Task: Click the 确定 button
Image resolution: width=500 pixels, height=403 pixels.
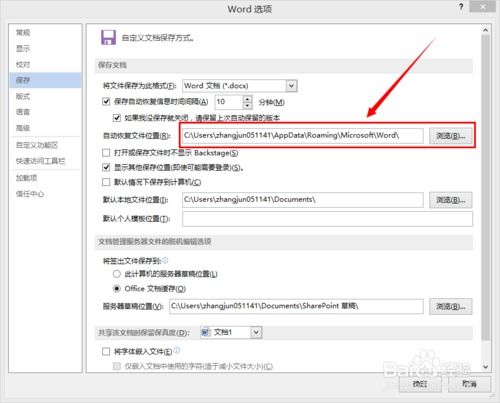Action: point(420,384)
